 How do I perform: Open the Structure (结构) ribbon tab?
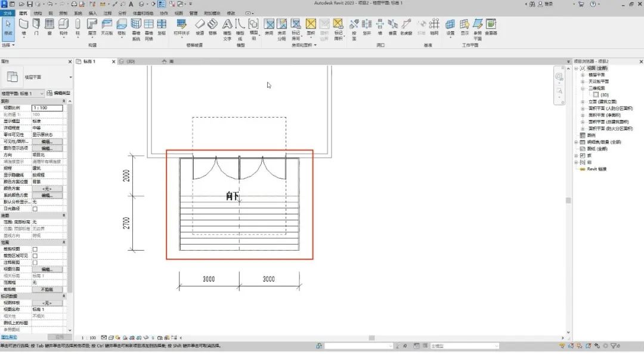[38, 13]
